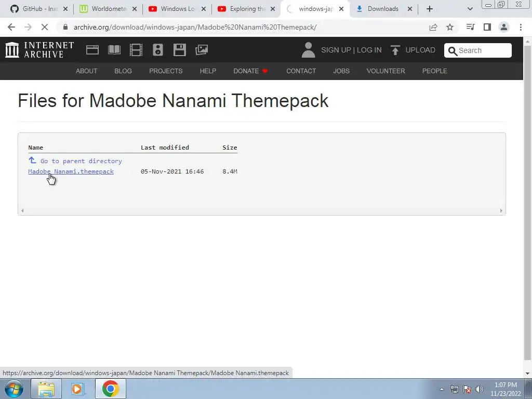This screenshot has height=399, width=532.
Task: Click the 8.4M size value
Action: coord(230,171)
